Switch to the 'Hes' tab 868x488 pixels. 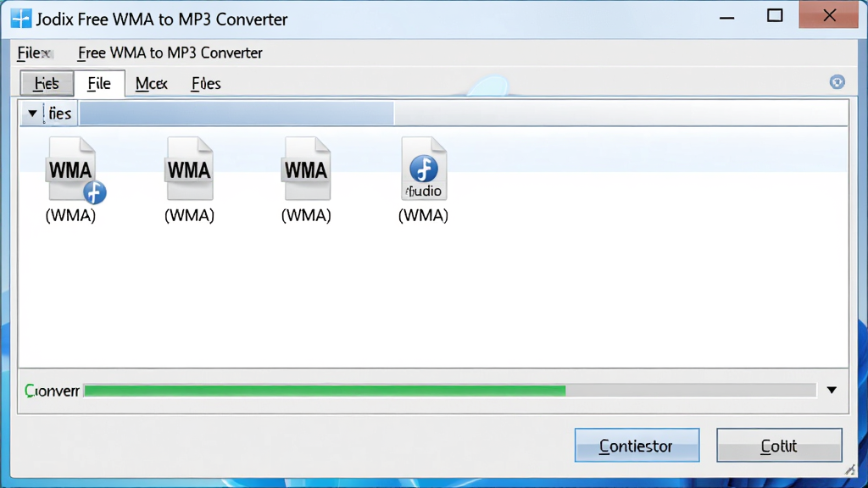(x=47, y=84)
